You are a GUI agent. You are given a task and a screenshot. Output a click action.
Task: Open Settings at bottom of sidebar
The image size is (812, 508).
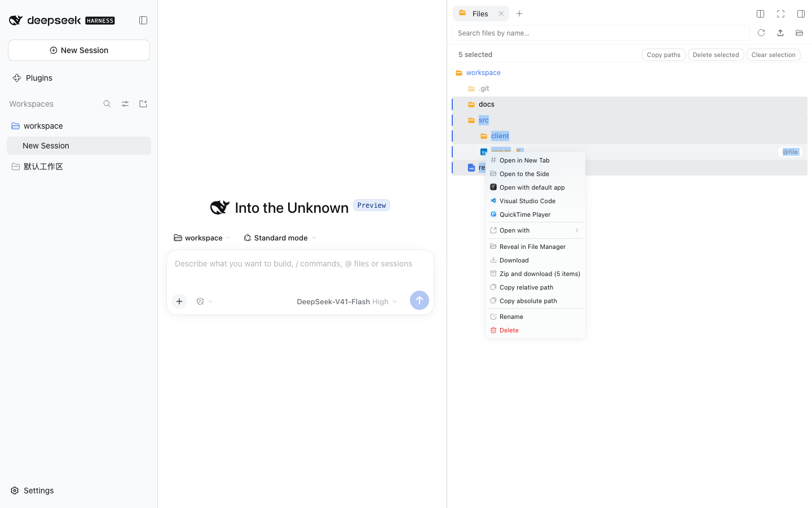click(x=33, y=491)
